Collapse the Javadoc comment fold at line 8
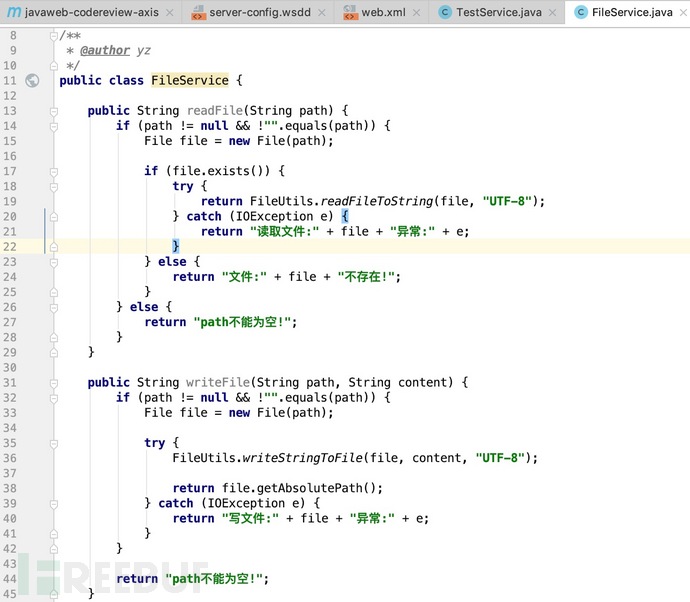The image size is (690, 602). click(x=54, y=36)
